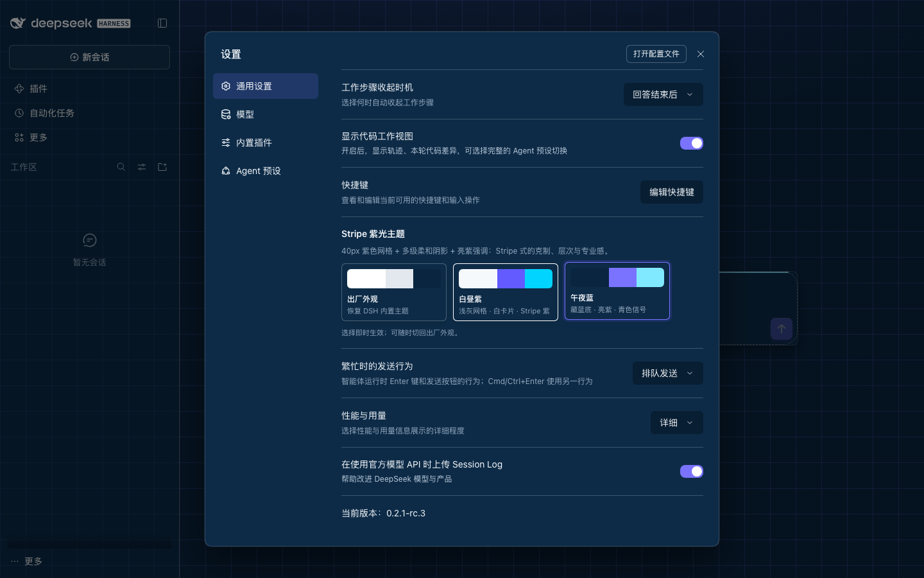Open the 详细 performance dropdown
This screenshot has width=924, height=578.
(677, 423)
